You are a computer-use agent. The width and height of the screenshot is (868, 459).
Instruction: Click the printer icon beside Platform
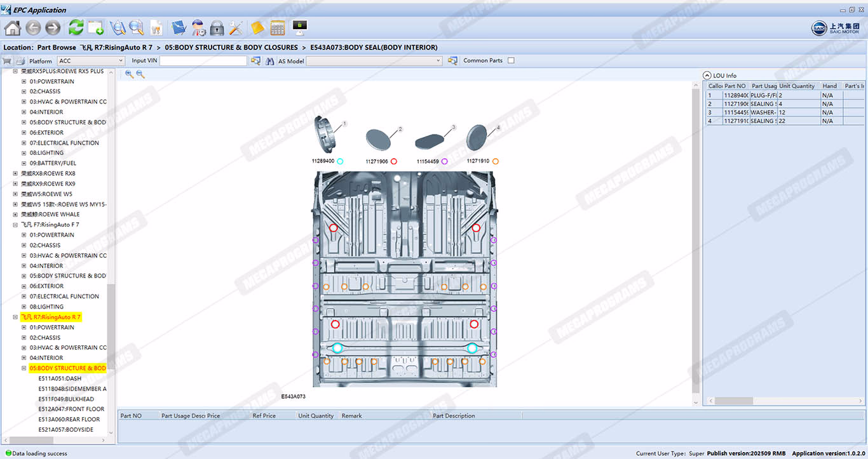pos(20,61)
